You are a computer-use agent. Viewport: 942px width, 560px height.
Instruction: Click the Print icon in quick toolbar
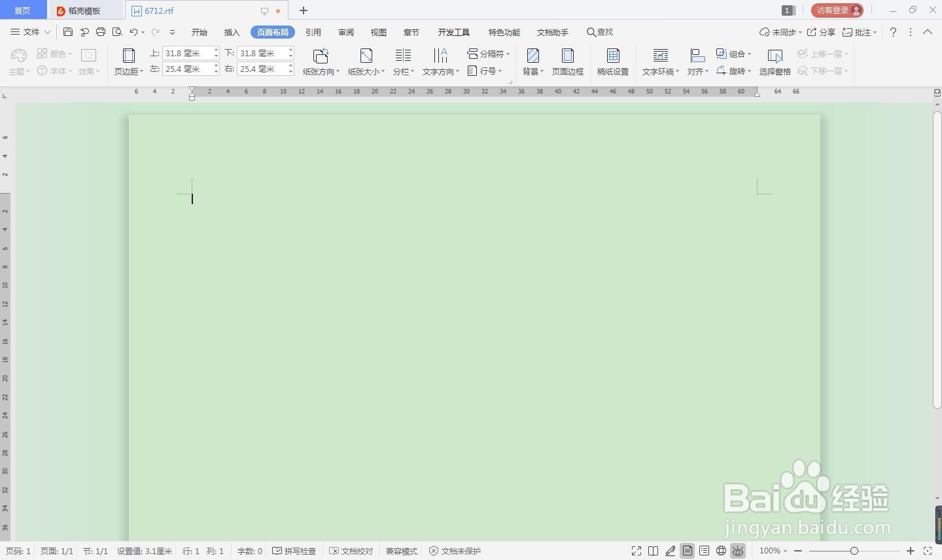coord(101,32)
